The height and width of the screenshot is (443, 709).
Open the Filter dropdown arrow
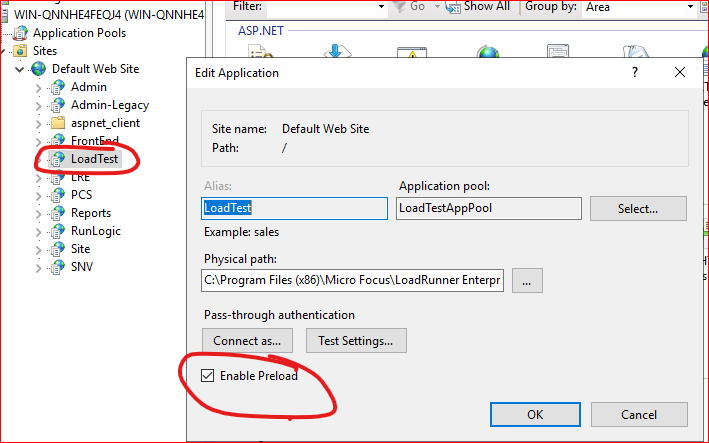pos(381,6)
